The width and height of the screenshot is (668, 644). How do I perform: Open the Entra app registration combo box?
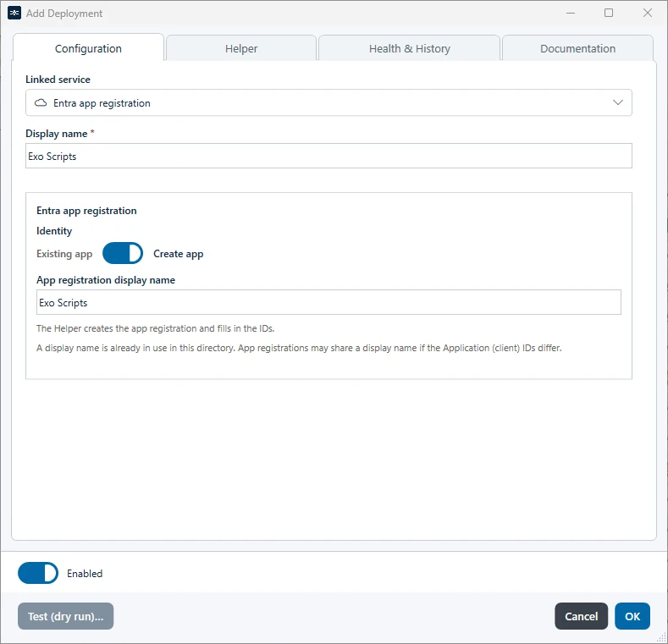pyautogui.click(x=328, y=102)
